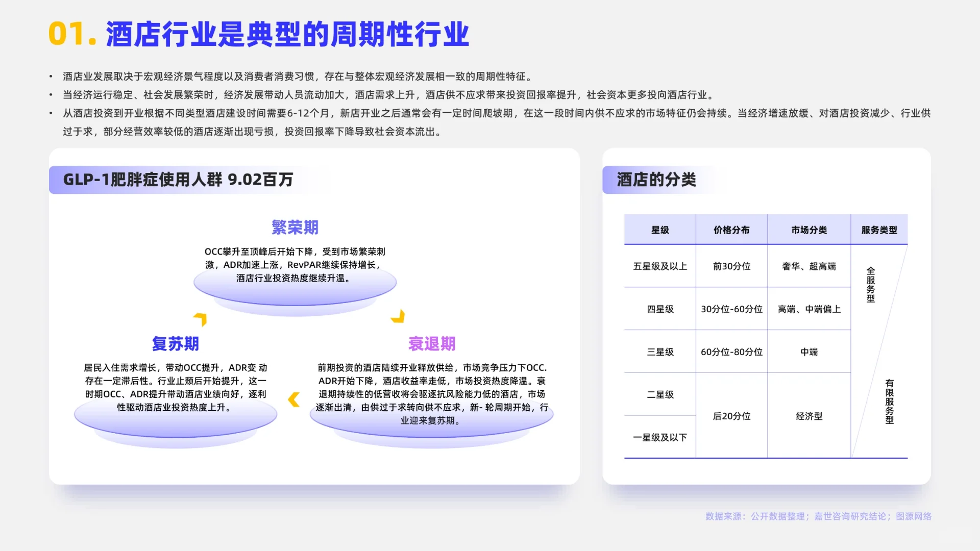Screen dimensions: 980x551
Task: Select the panel heading 酒店的分类
Action: click(656, 180)
